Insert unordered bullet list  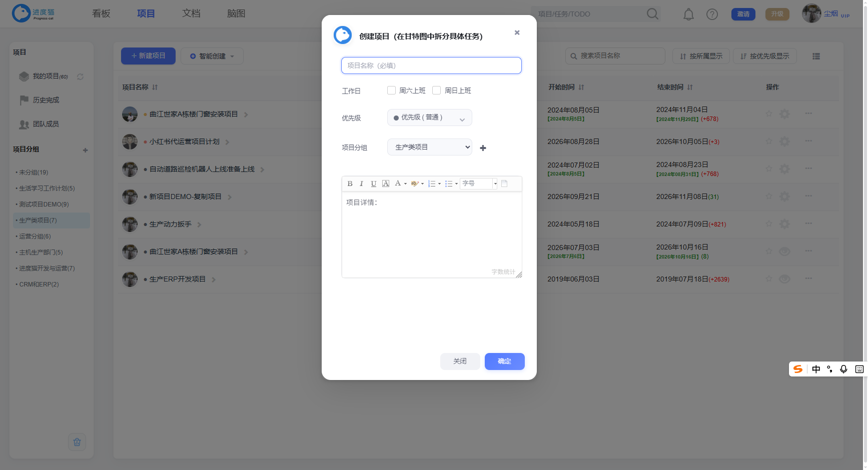pos(449,183)
